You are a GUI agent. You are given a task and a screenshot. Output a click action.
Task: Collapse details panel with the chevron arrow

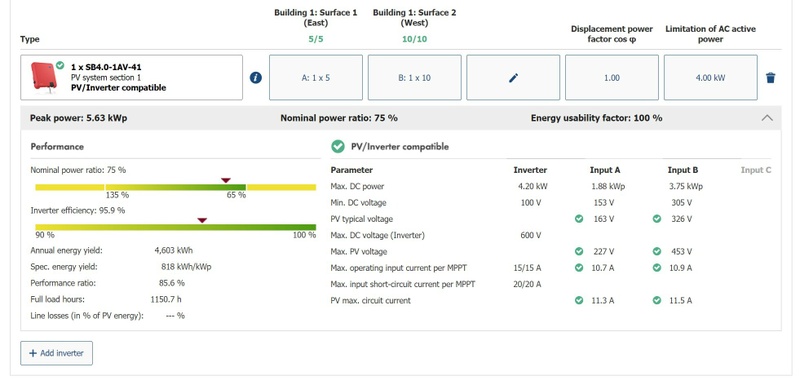pyautogui.click(x=767, y=118)
